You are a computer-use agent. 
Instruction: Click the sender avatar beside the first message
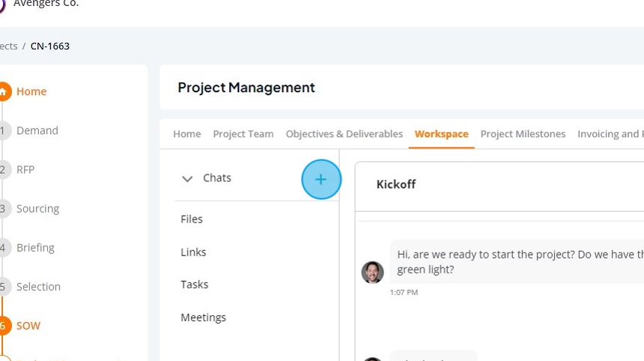372,273
